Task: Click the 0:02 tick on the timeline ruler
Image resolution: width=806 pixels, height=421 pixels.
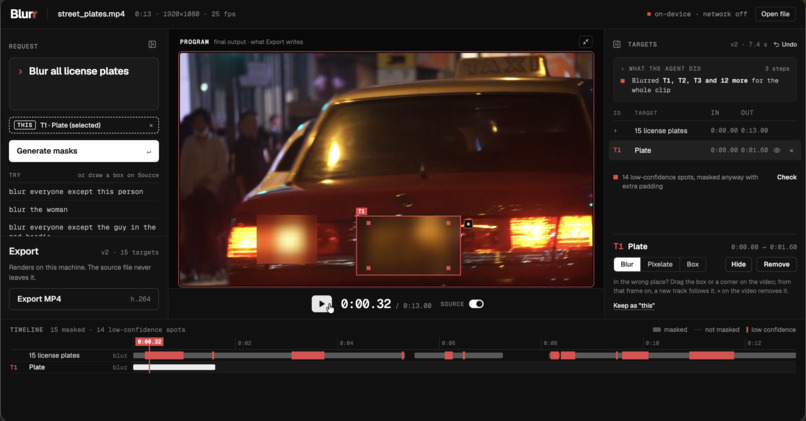Action: [245, 343]
